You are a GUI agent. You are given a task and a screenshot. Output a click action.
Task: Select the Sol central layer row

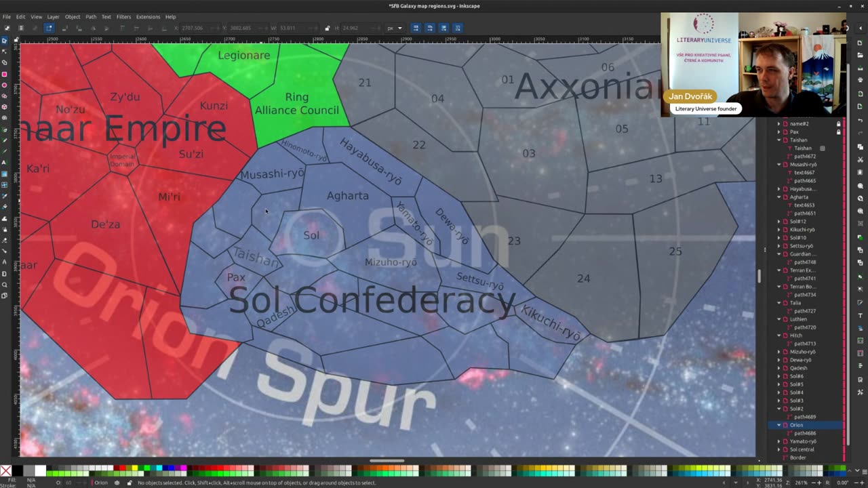click(x=805, y=449)
